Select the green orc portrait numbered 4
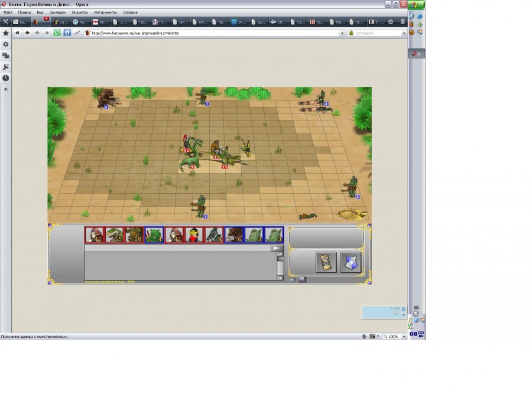The width and height of the screenshot is (532, 394). point(154,235)
